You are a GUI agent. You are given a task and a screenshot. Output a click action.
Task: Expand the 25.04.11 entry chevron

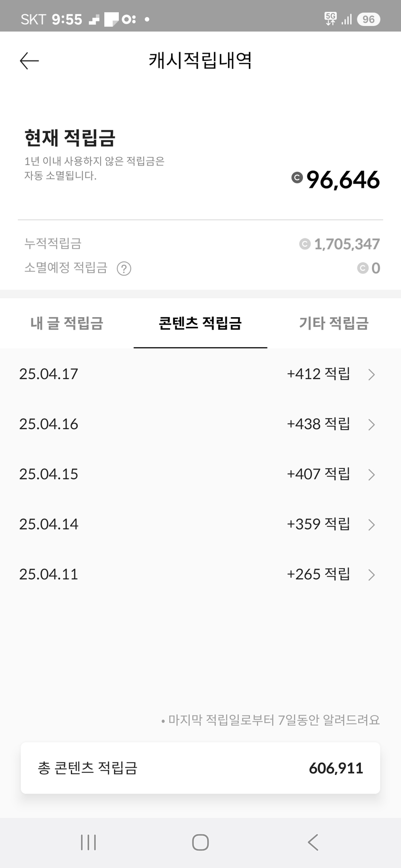(371, 575)
